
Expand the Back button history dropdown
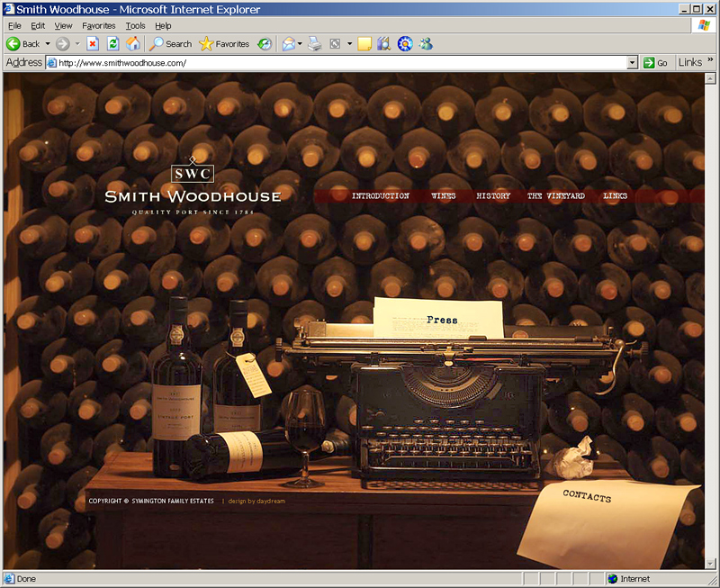click(48, 44)
